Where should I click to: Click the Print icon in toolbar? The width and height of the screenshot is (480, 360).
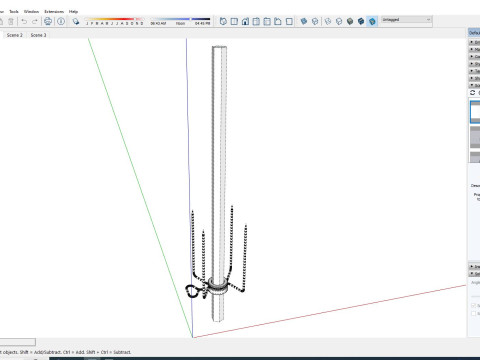48,22
